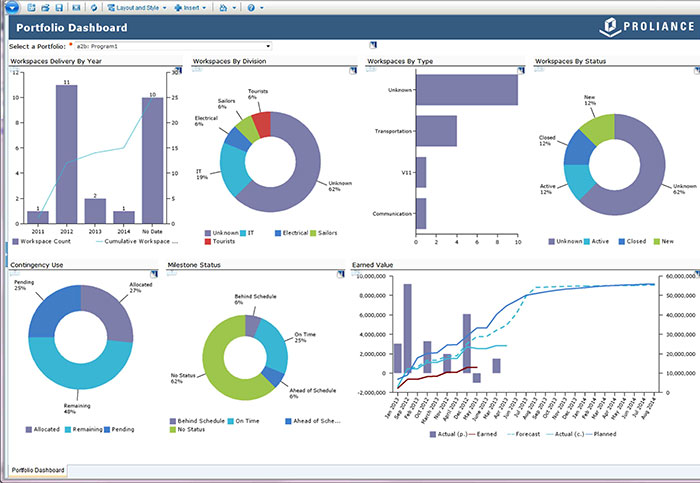The height and width of the screenshot is (483, 700).
Task: Save the dashboard with the floppy disk icon
Action: [x=58, y=8]
